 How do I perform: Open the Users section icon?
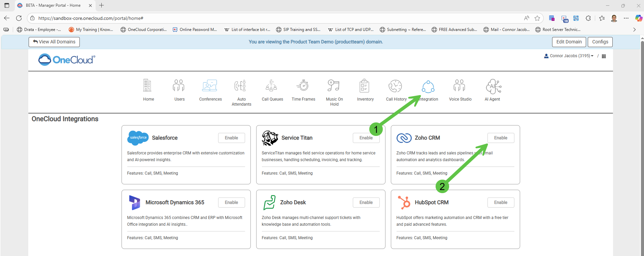[x=179, y=86]
